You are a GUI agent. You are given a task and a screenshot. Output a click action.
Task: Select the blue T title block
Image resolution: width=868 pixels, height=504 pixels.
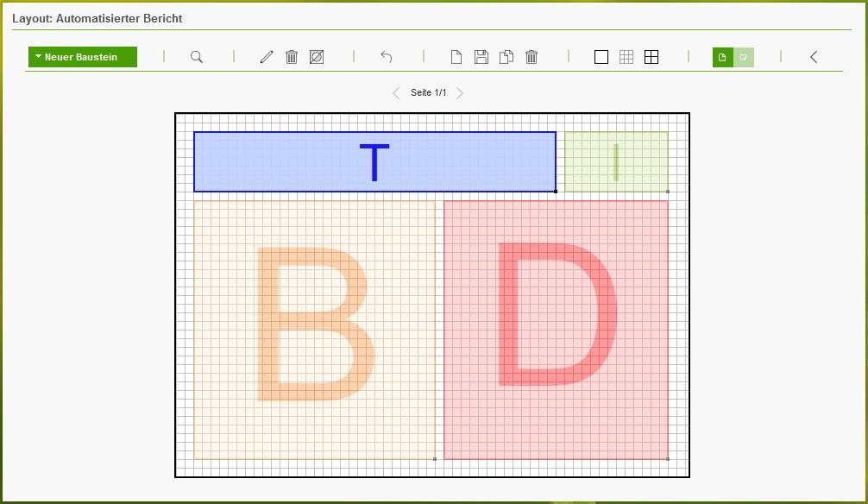pos(374,161)
